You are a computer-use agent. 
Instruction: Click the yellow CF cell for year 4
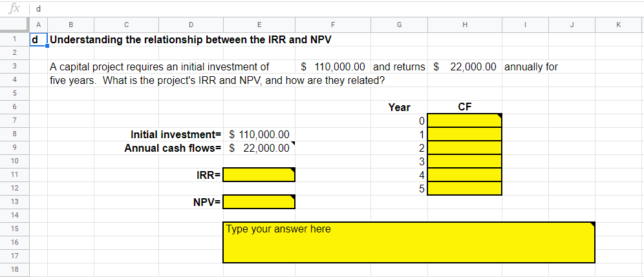[465, 175]
